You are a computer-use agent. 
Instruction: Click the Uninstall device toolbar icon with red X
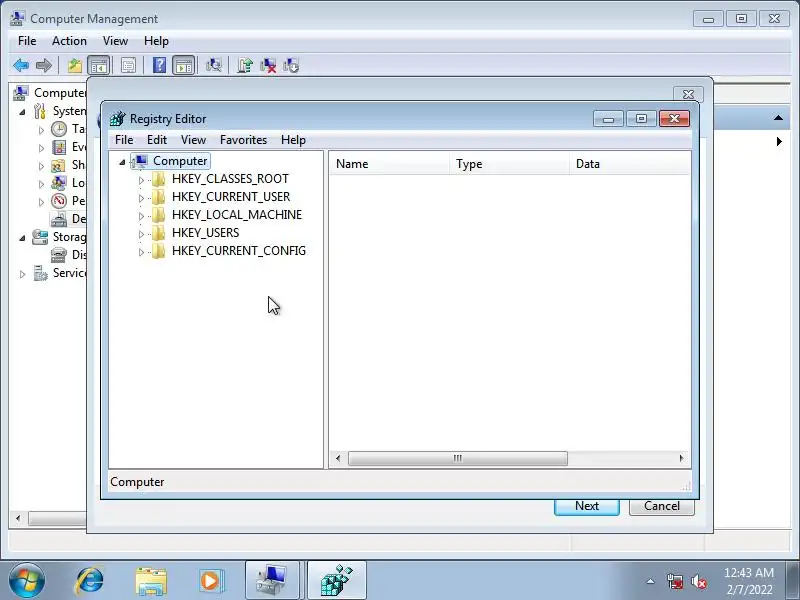coord(268,65)
